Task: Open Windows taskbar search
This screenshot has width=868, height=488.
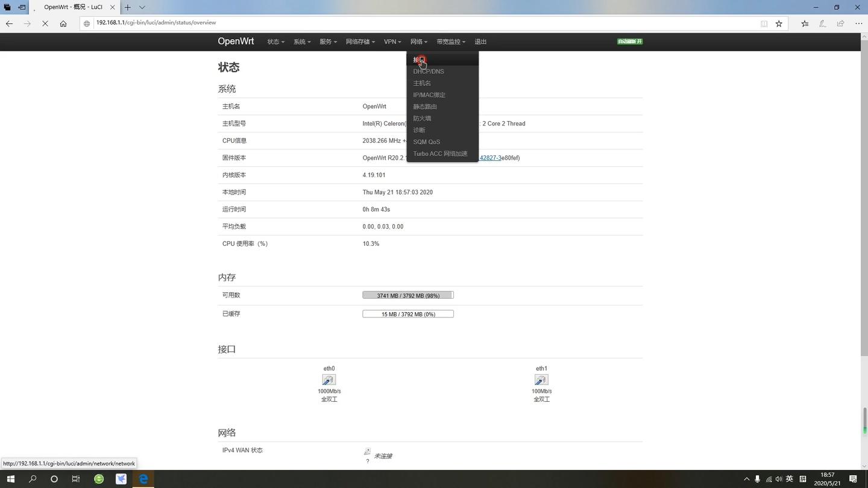Action: pyautogui.click(x=33, y=479)
